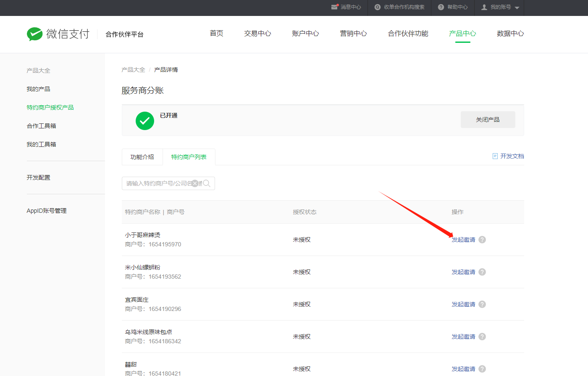
Task: Click the clear icon in the search box
Action: (195, 183)
